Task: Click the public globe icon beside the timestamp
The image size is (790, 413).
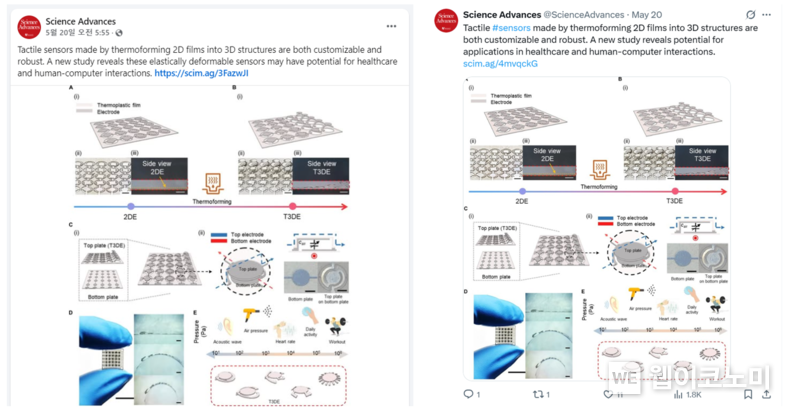Action: 119,33
